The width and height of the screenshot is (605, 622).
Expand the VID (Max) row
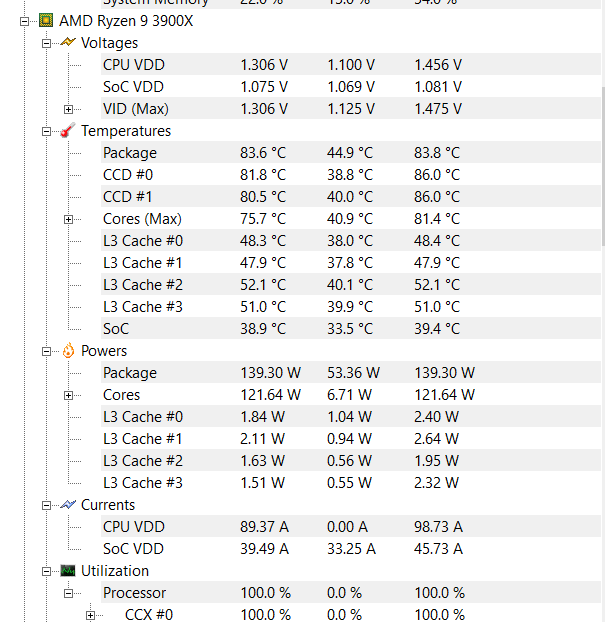pos(68,109)
